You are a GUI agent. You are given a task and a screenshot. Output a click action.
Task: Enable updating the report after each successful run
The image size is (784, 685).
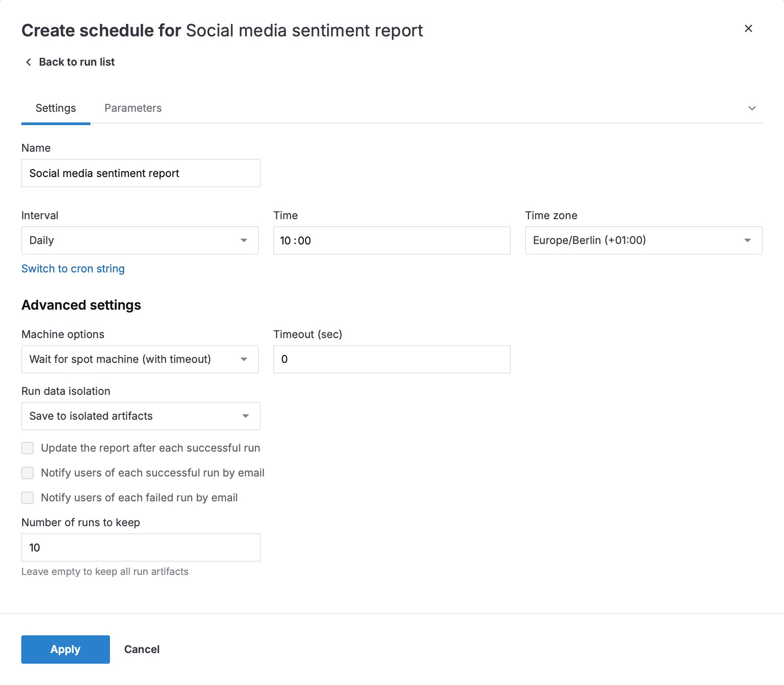pyautogui.click(x=27, y=448)
